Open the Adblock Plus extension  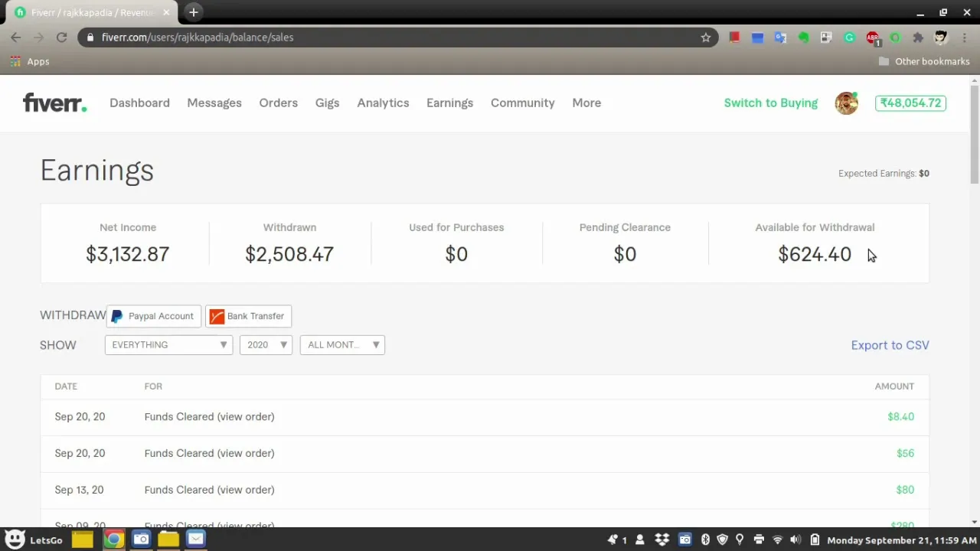873,37
